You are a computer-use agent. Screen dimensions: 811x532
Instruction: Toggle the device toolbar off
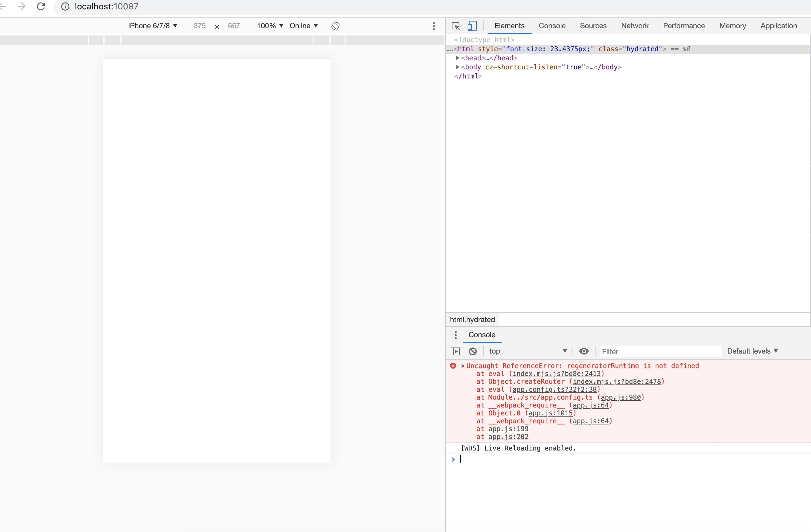(x=472, y=25)
